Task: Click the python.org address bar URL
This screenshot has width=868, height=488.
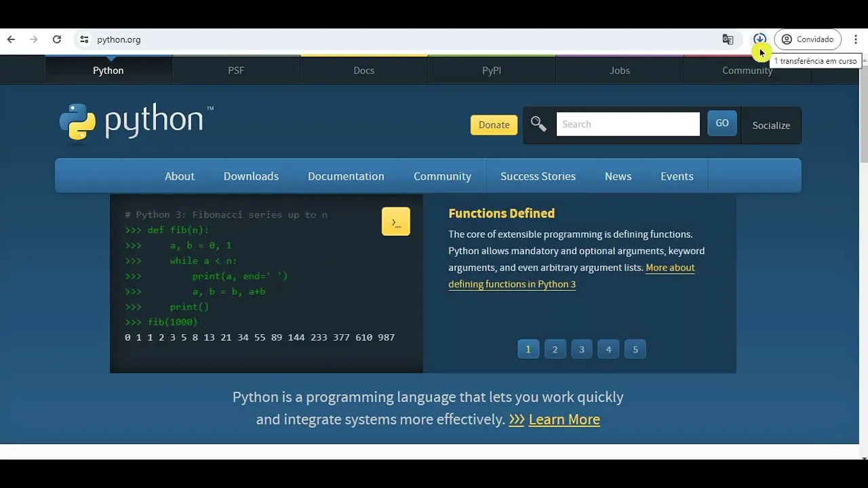Action: point(119,39)
